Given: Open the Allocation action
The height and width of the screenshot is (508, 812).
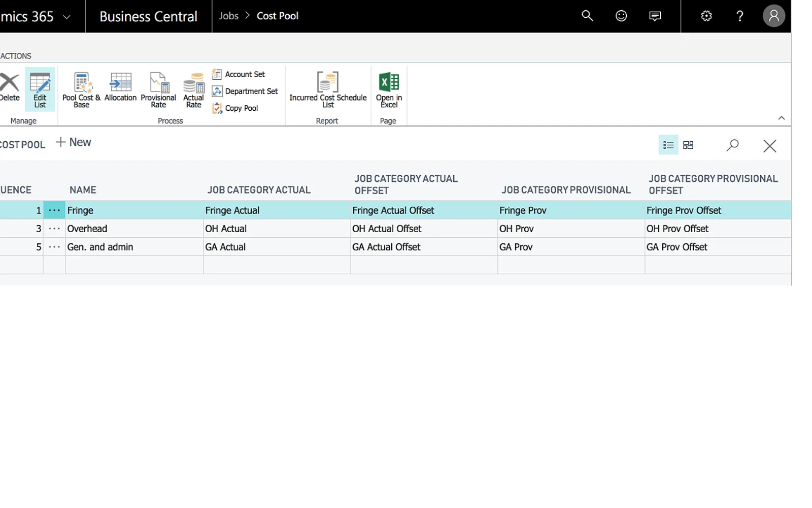Looking at the screenshot, I should pyautogui.click(x=120, y=87).
